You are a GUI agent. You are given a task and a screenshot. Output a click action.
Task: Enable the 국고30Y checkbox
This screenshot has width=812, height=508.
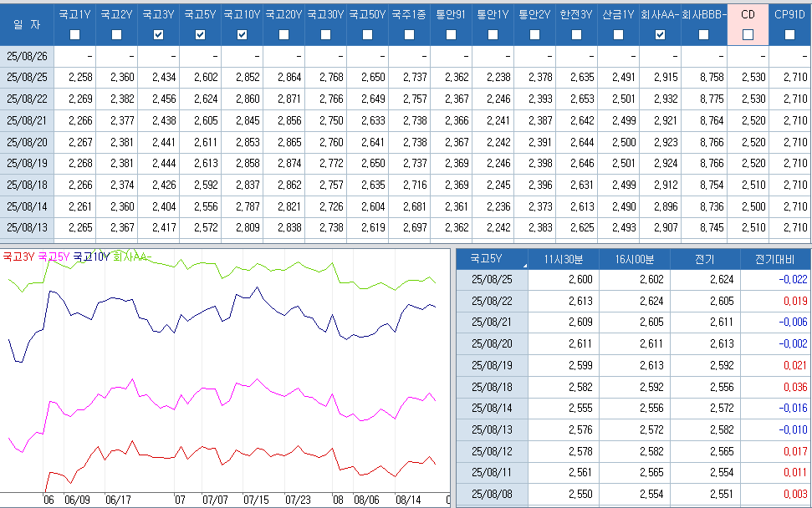326,34
